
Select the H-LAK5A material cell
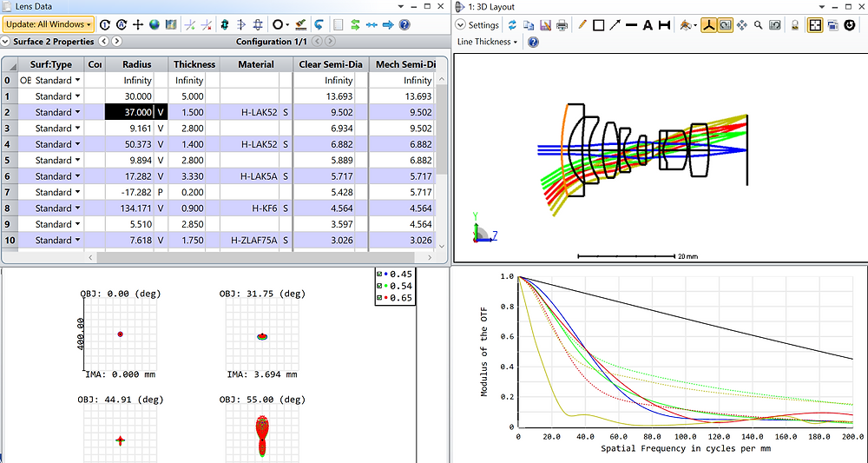(250, 176)
